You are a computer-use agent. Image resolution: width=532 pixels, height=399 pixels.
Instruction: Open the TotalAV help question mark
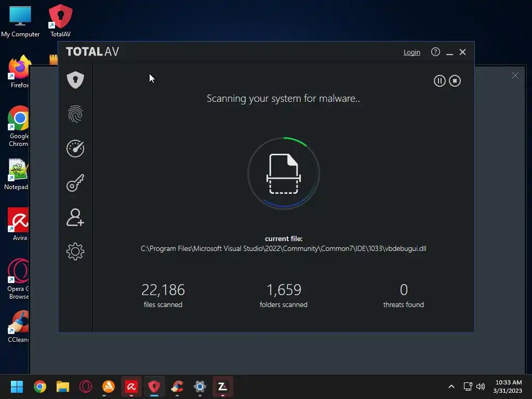click(435, 51)
